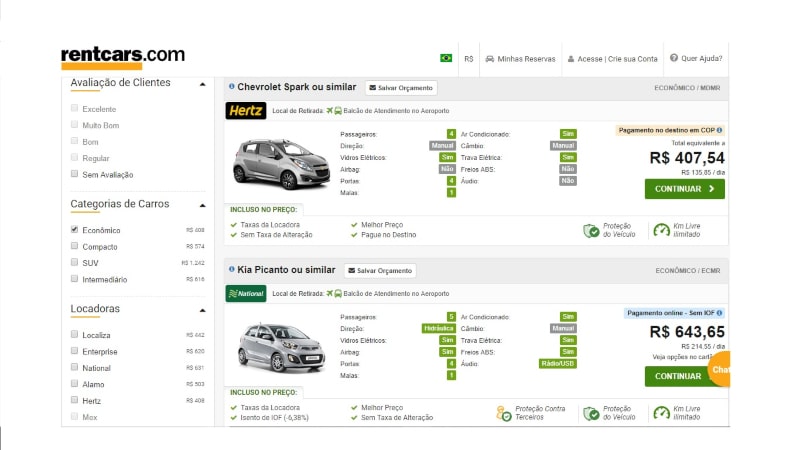Viewport: 800px width, 450px height.
Task: Check the Excelente rating filter
Action: (74, 108)
